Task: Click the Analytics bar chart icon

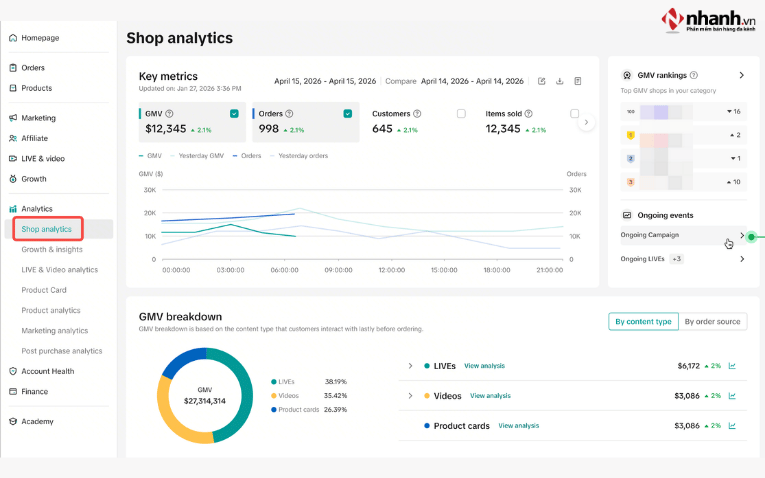Action: pyautogui.click(x=13, y=209)
